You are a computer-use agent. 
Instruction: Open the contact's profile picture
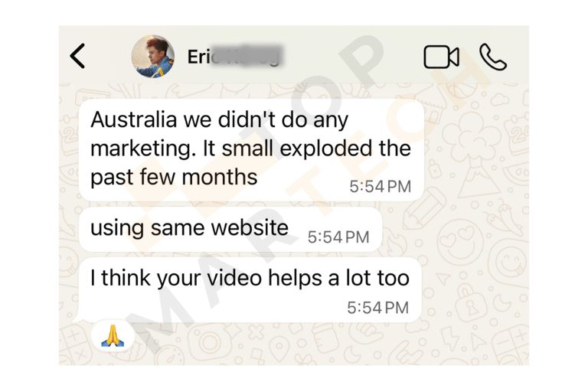[152, 56]
